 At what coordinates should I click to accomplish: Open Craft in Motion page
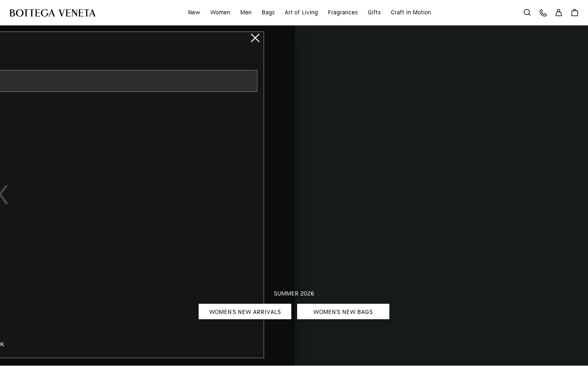coord(411,13)
